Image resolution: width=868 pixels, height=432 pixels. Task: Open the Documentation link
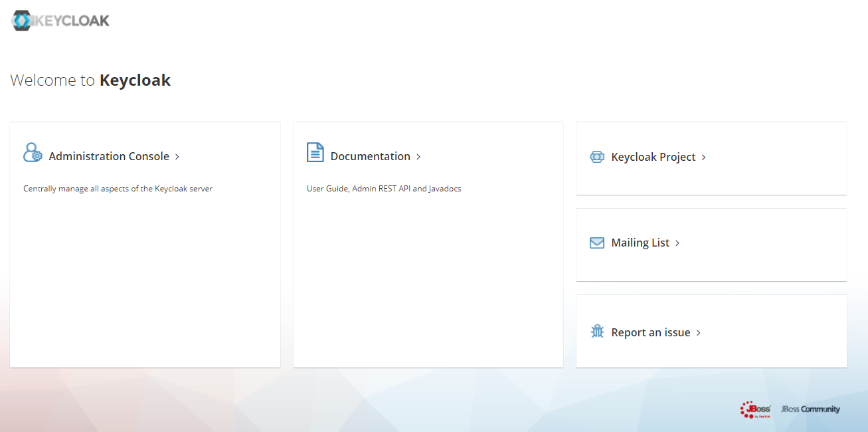[371, 156]
